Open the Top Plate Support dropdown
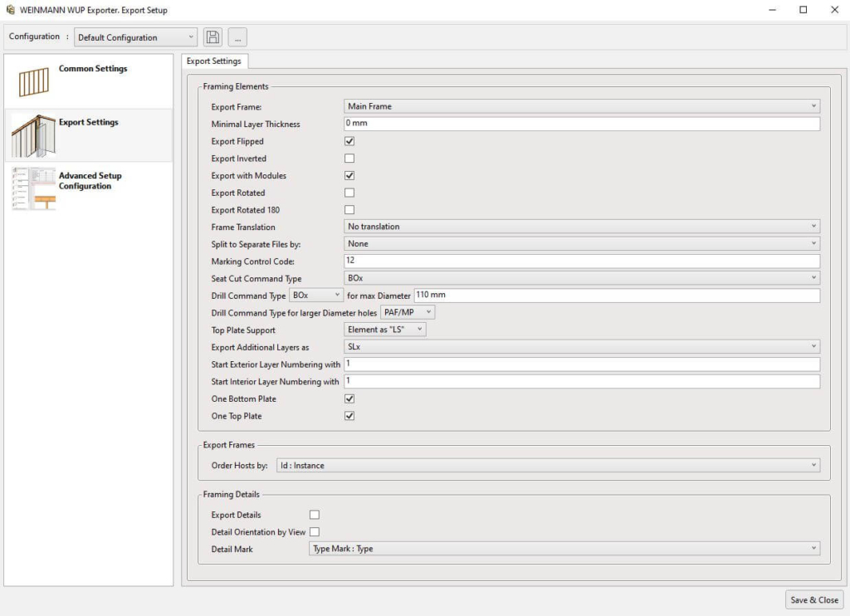Image resolution: width=850 pixels, height=616 pixels. (385, 330)
